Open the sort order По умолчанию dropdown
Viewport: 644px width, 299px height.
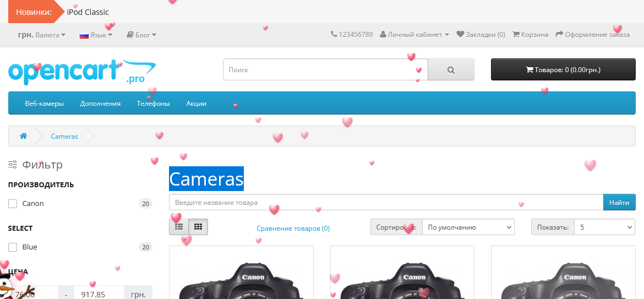468,227
